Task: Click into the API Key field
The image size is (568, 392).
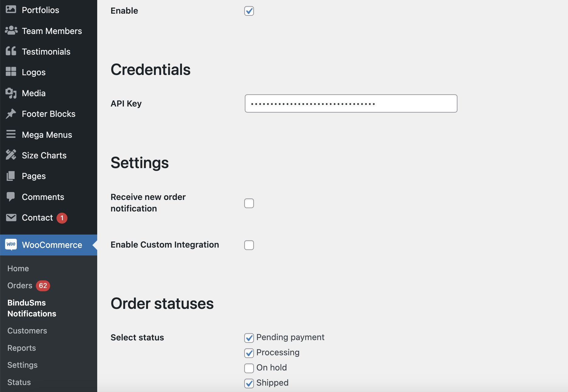Action: [x=351, y=103]
